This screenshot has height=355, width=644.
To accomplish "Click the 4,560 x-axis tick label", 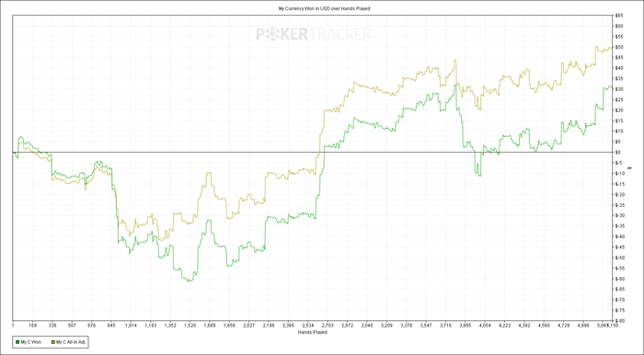I will [544, 326].
